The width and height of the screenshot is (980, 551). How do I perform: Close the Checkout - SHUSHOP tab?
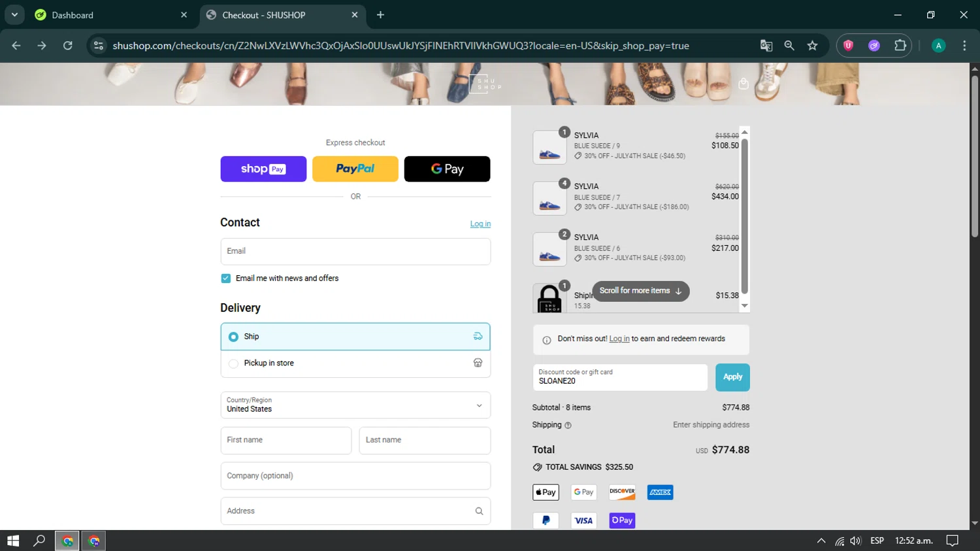[355, 15]
